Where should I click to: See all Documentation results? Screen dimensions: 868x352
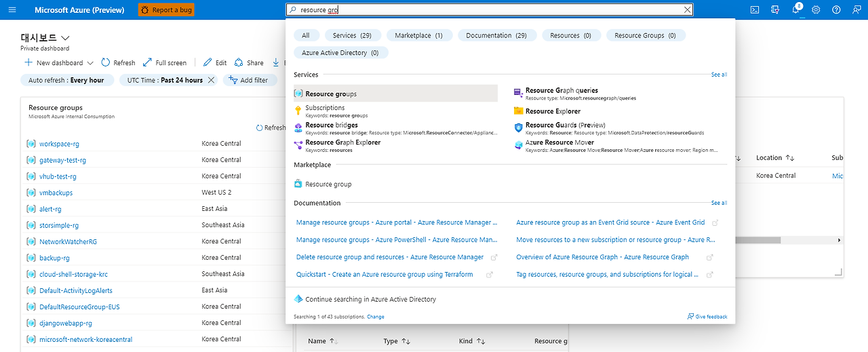719,203
